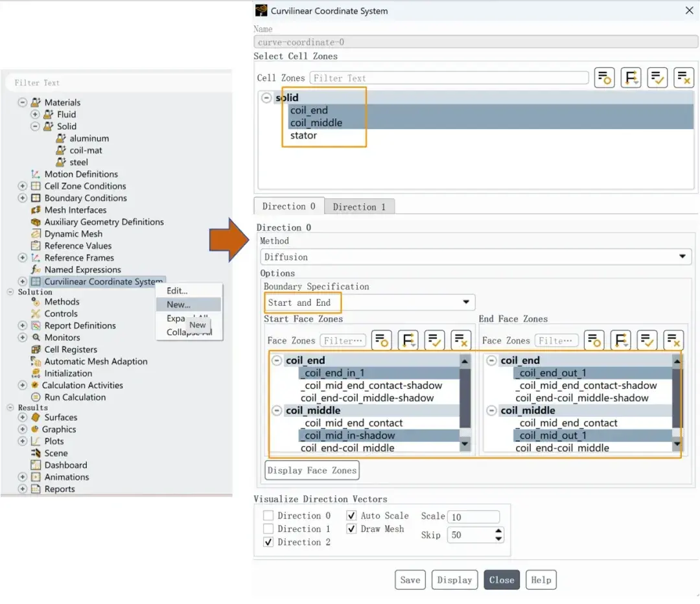
Task: Click the Scale input field
Action: [x=473, y=517]
